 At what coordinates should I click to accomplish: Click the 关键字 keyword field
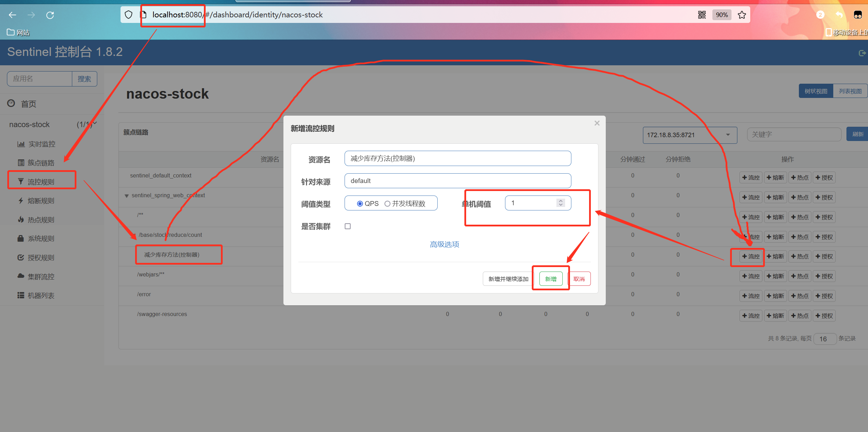pyautogui.click(x=794, y=134)
